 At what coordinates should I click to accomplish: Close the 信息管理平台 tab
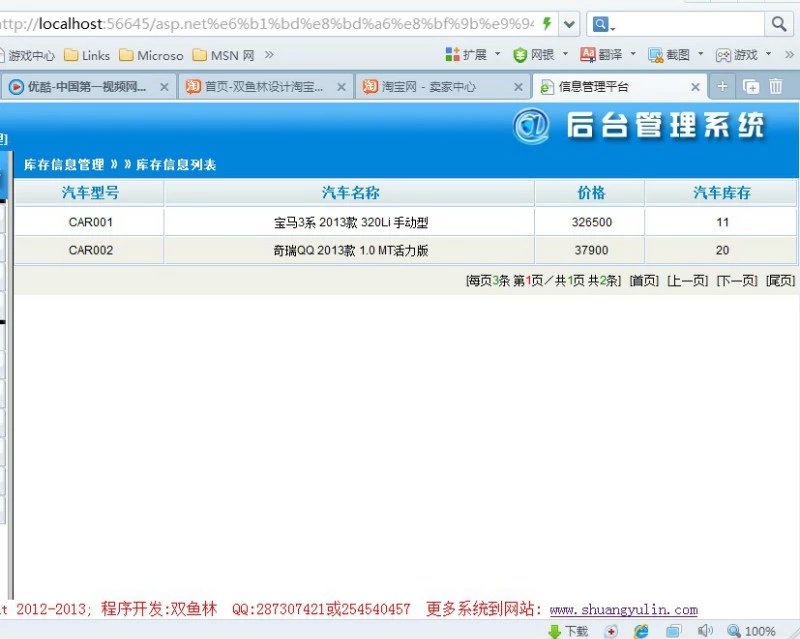pos(695,87)
